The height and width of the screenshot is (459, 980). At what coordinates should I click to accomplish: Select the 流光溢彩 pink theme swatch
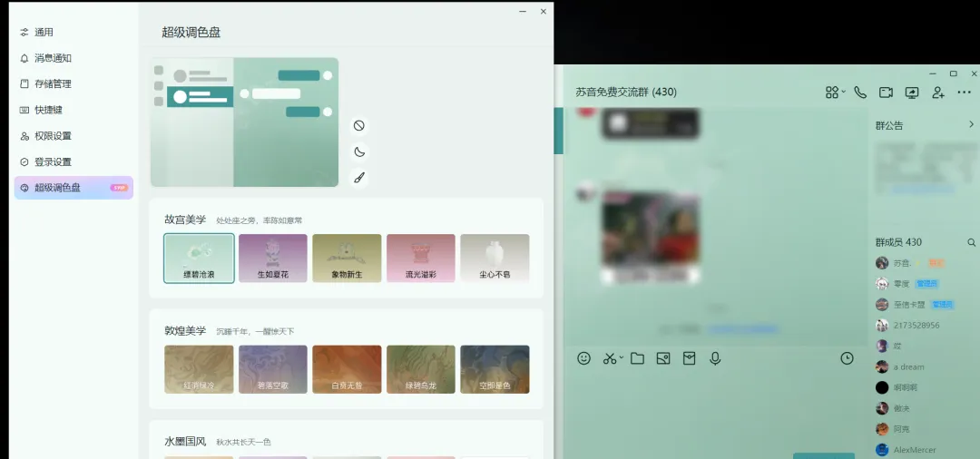coord(421,259)
